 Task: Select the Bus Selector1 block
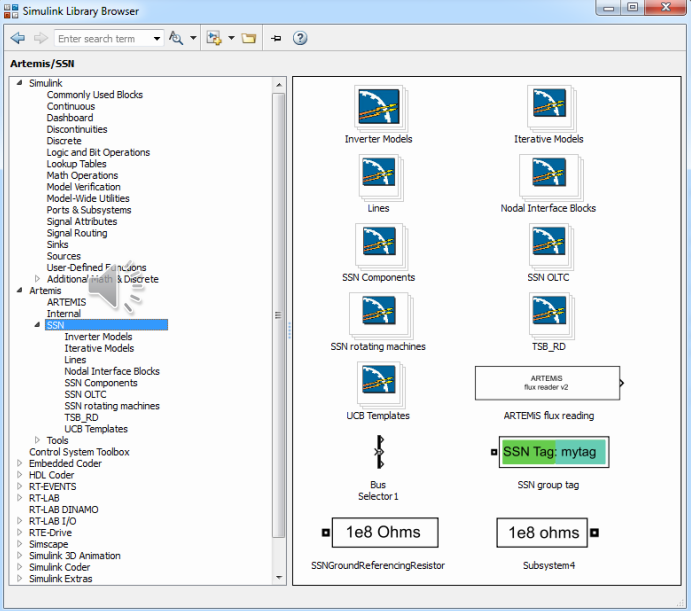click(x=379, y=452)
